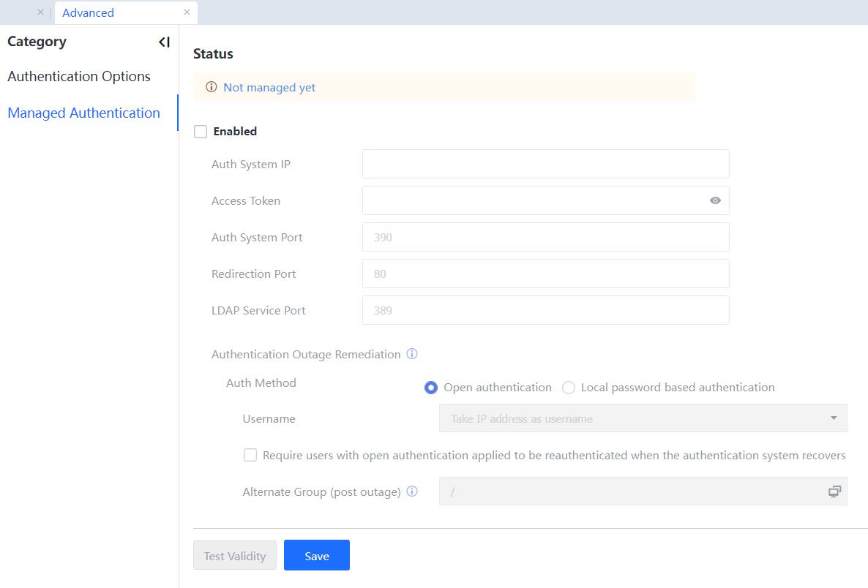Close the Advanced tab

coord(187,12)
